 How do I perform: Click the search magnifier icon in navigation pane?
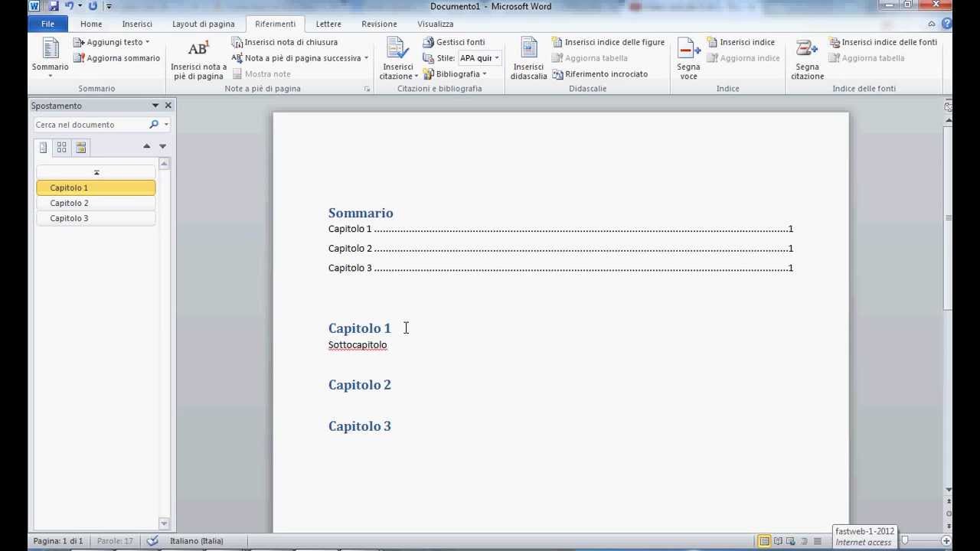coord(154,124)
